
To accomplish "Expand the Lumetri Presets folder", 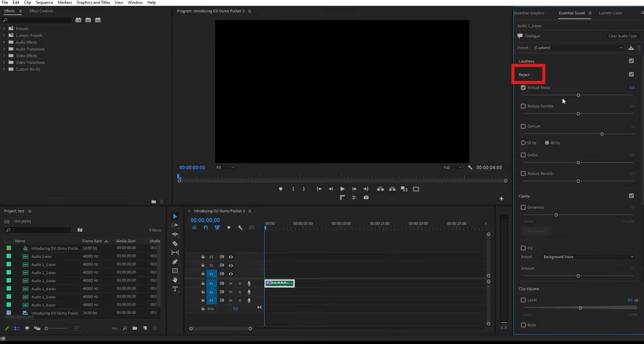I will click(x=5, y=35).
